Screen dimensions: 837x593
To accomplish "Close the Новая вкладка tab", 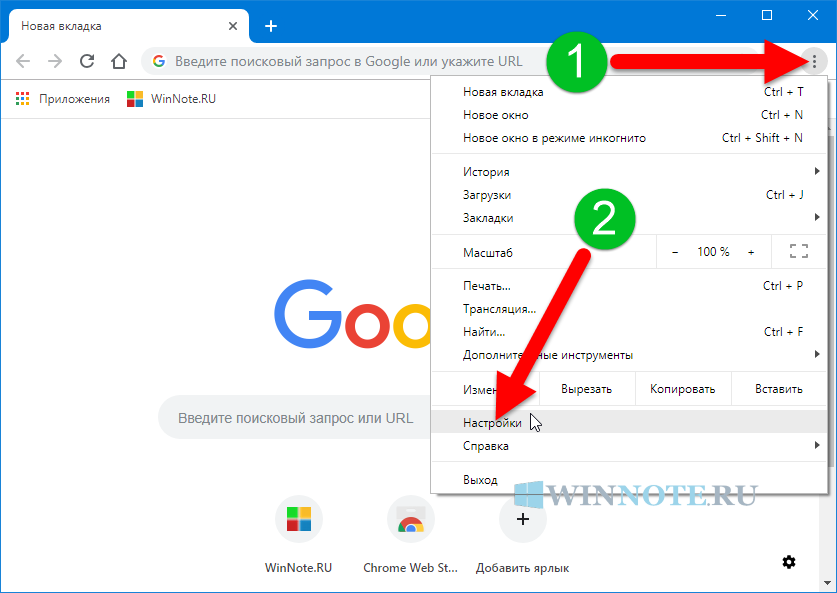I will 233,26.
